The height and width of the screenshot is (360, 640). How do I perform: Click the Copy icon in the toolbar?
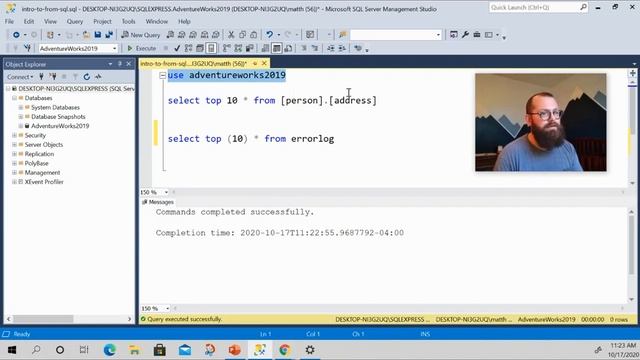pos(242,35)
